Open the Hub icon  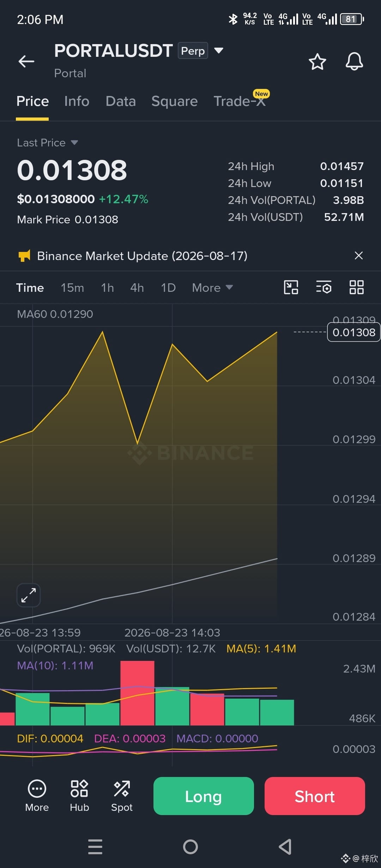[x=79, y=796]
